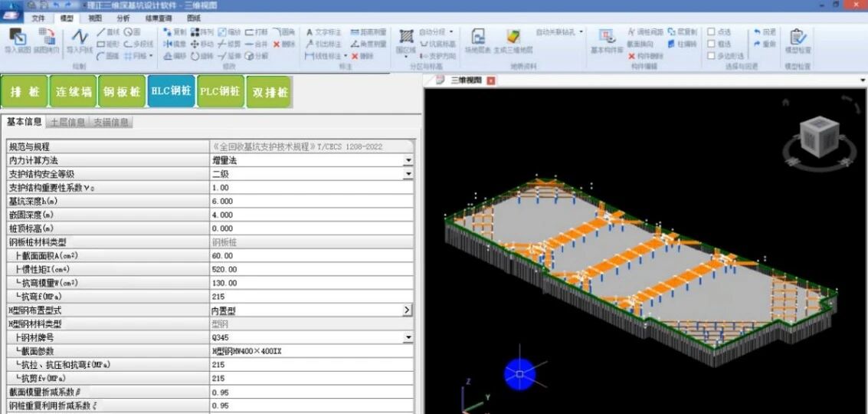
Task: Click the 围区域 region icon
Action: tap(406, 40)
